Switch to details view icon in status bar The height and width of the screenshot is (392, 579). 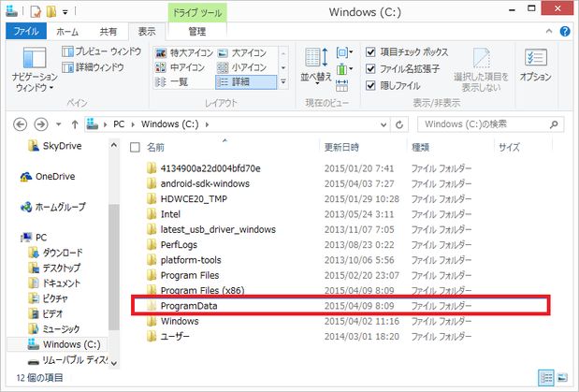click(x=545, y=378)
